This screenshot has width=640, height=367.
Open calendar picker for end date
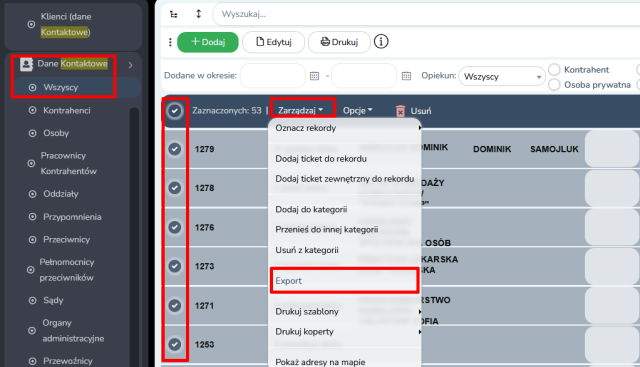point(406,76)
